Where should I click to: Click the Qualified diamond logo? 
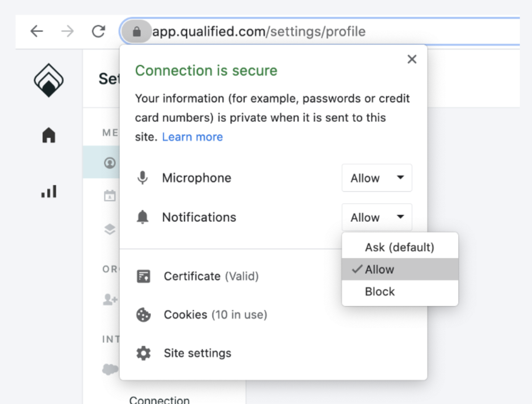[x=49, y=80]
